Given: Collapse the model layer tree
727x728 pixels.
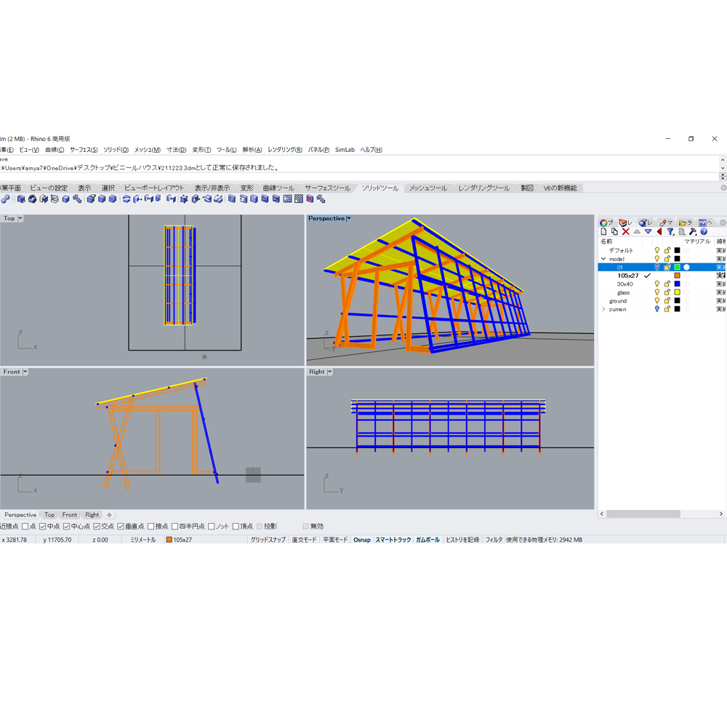Looking at the screenshot, I should pos(603,259).
